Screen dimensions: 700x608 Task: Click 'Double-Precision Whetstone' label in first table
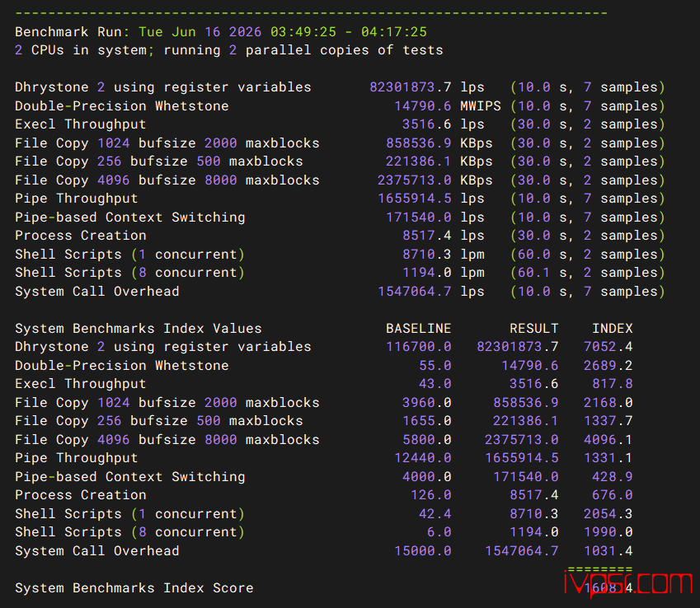point(122,105)
